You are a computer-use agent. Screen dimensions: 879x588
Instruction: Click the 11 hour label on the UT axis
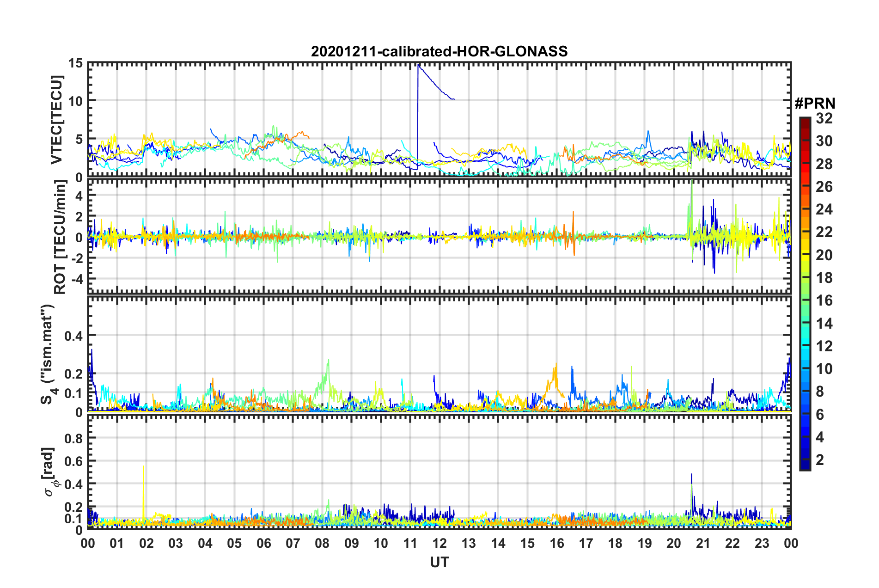pos(410,543)
